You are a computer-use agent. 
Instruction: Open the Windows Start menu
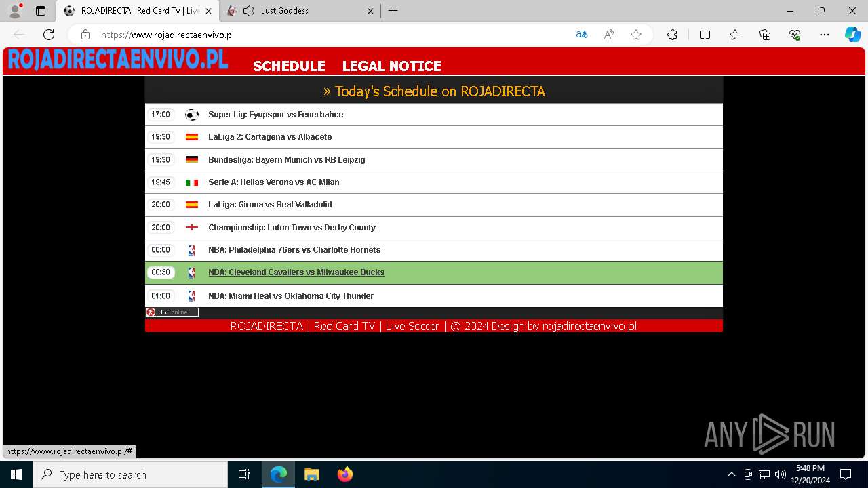(x=16, y=474)
